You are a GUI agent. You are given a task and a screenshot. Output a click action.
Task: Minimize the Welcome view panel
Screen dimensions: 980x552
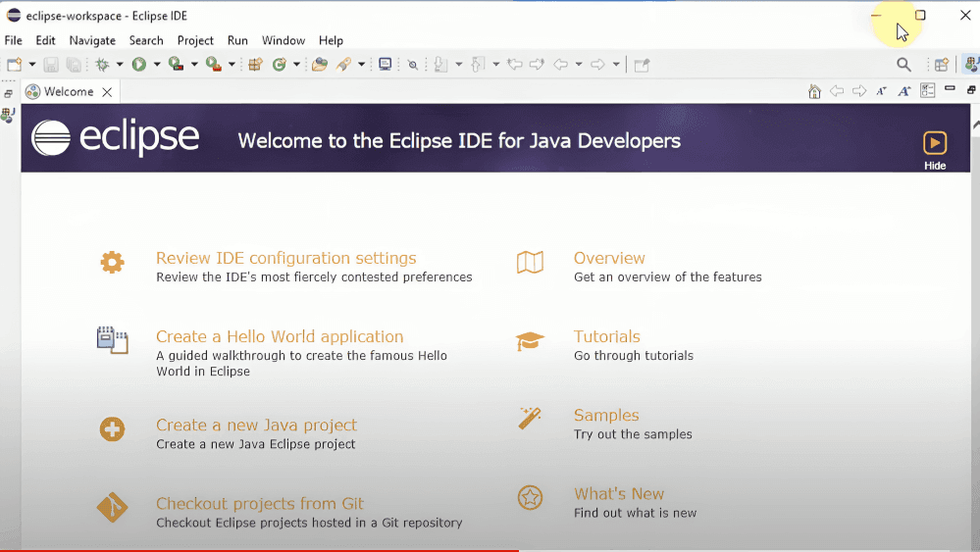[x=950, y=90]
